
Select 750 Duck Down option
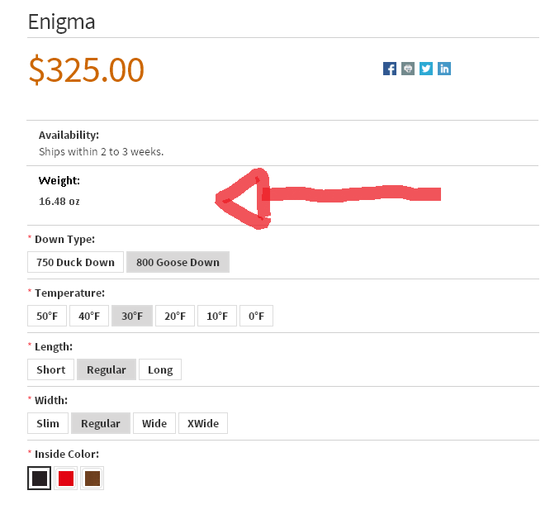click(x=75, y=262)
